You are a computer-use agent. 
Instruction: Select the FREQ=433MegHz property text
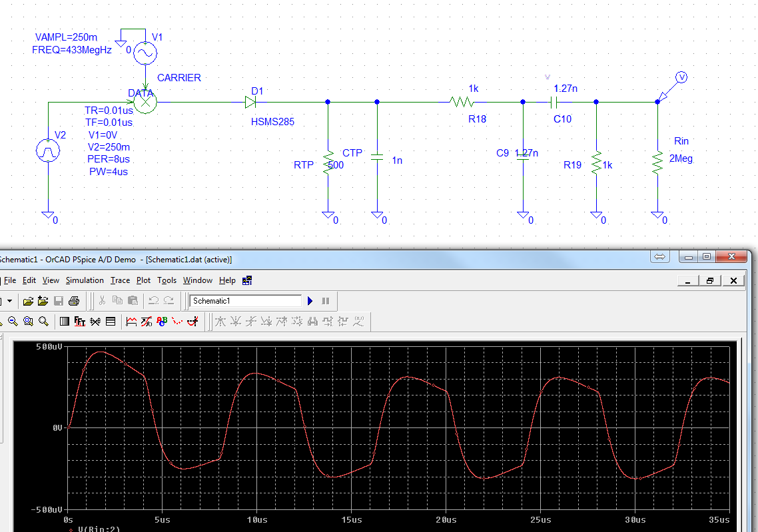pos(71,50)
